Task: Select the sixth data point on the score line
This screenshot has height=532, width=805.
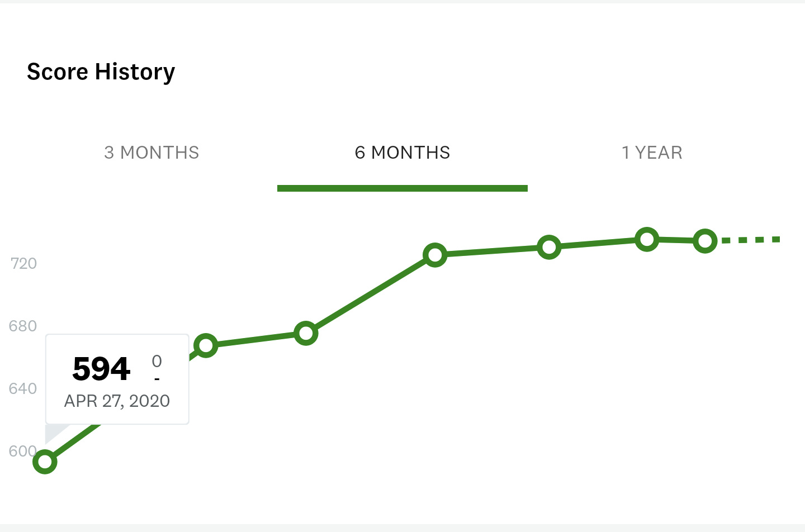Action: coord(647,240)
